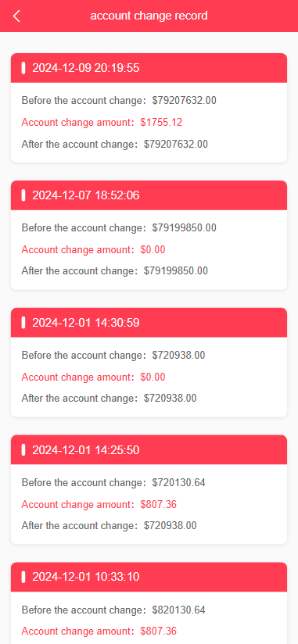Select before-change balance $720938.00

178,355
